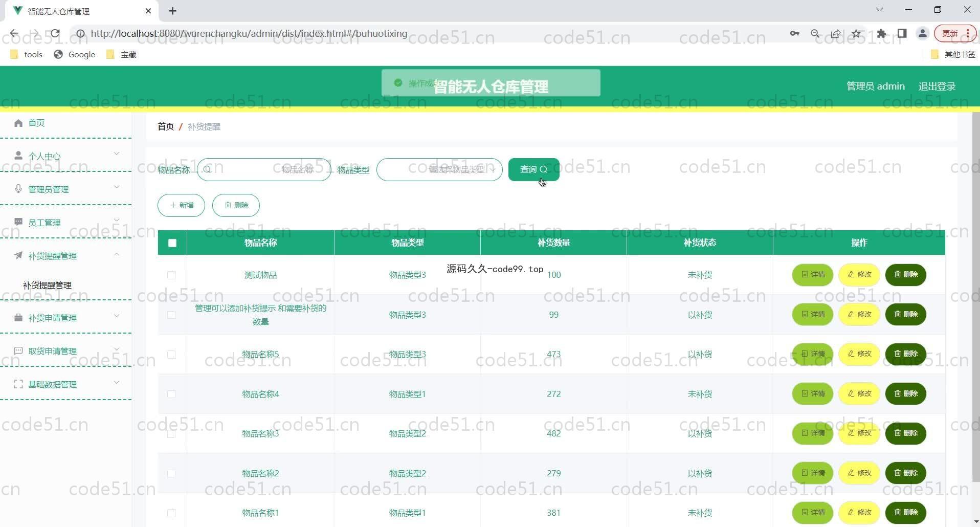The height and width of the screenshot is (527, 980).
Task: Click the home icon in the sidebar
Action: pos(18,123)
